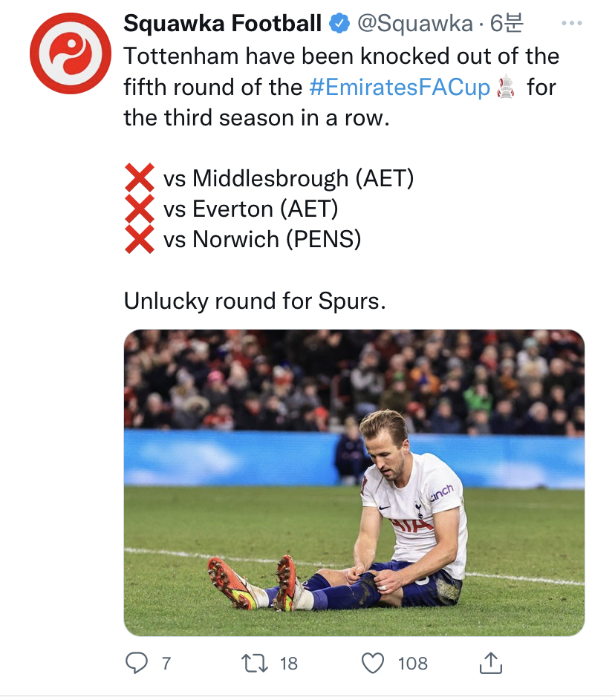This screenshot has width=615, height=700.
Task: Click the red X beside Norwich
Action: click(140, 239)
